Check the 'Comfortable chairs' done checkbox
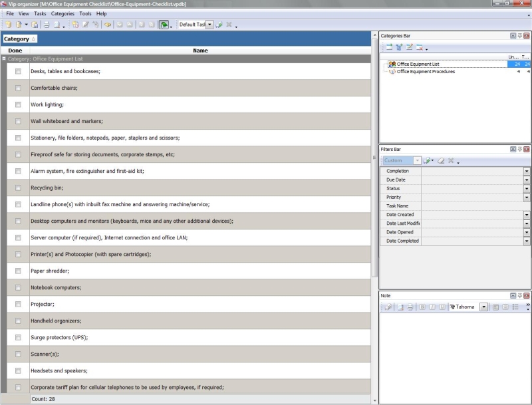532x405 pixels. point(18,88)
